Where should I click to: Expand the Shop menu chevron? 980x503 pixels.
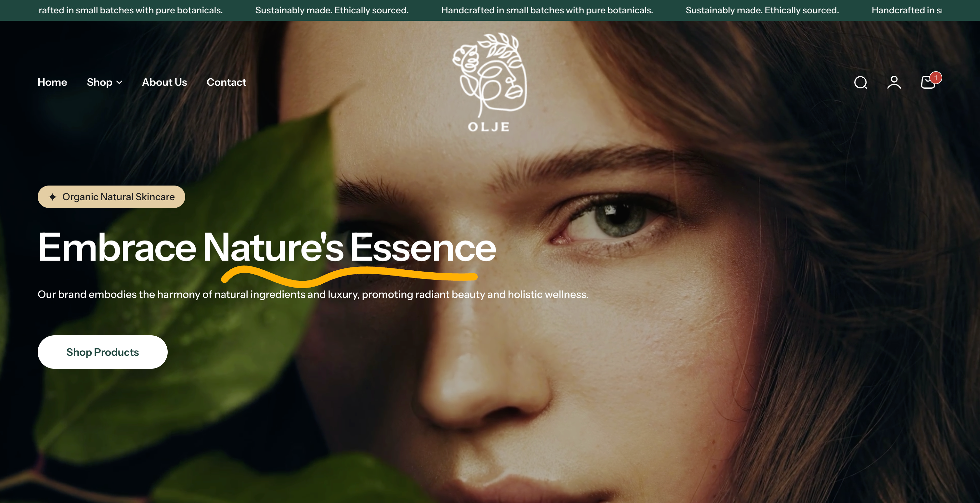point(119,82)
